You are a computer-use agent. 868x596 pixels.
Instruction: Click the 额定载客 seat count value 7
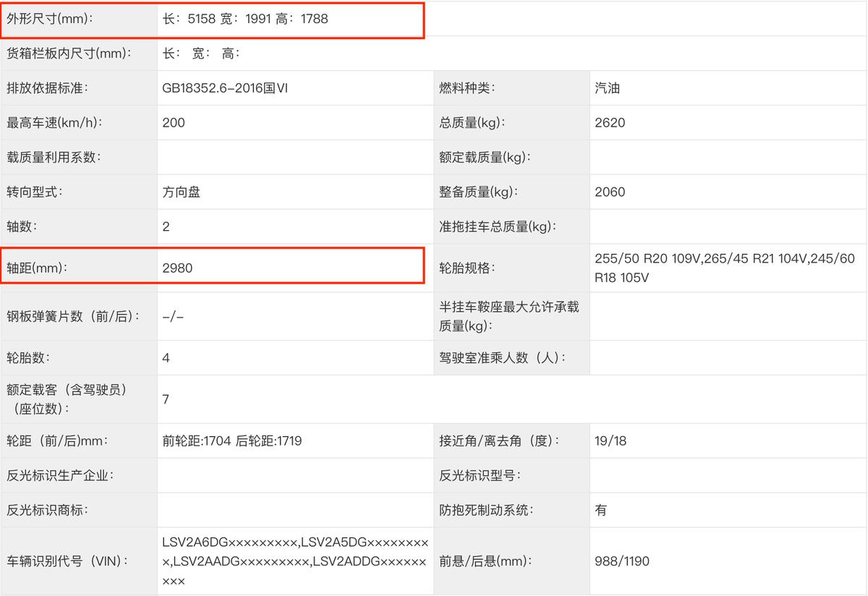pyautogui.click(x=166, y=399)
